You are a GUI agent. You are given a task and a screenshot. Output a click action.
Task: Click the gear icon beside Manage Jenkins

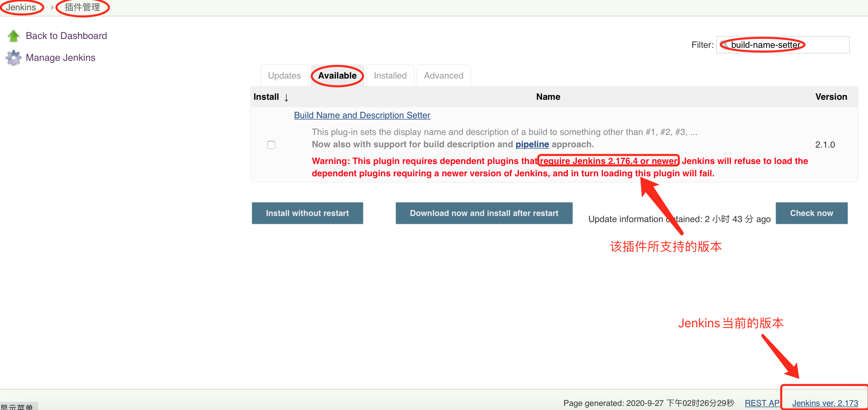[x=13, y=58]
